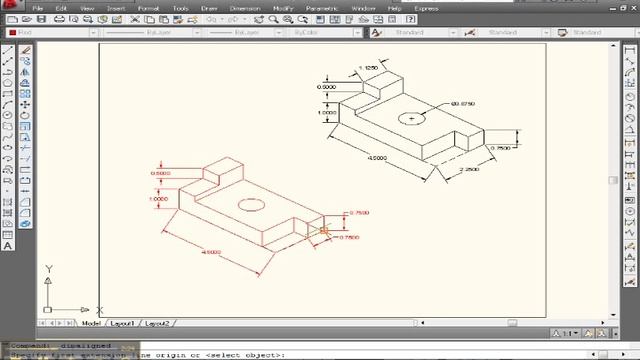
Task: Select the Array tool
Action: (x=25, y=94)
